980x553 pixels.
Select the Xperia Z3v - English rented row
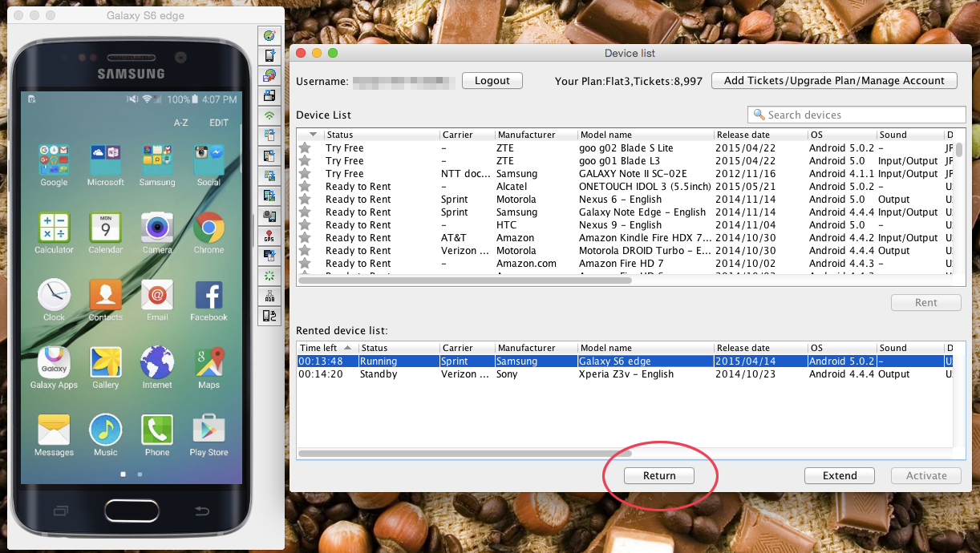coord(626,374)
